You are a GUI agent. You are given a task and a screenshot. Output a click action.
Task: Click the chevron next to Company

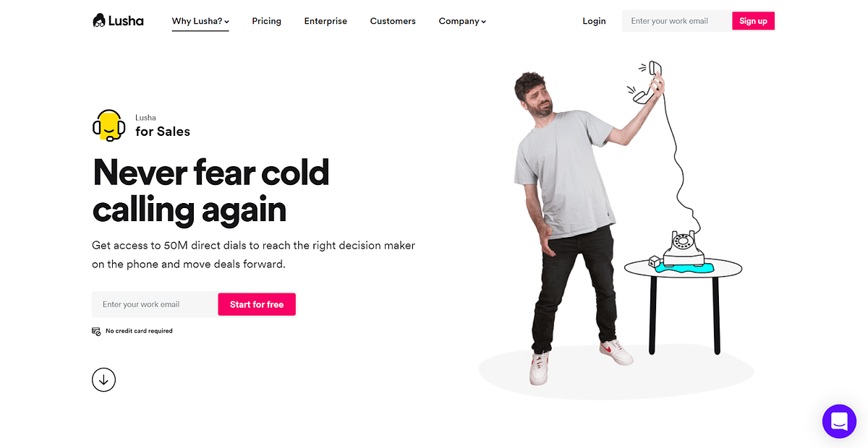[x=483, y=22]
